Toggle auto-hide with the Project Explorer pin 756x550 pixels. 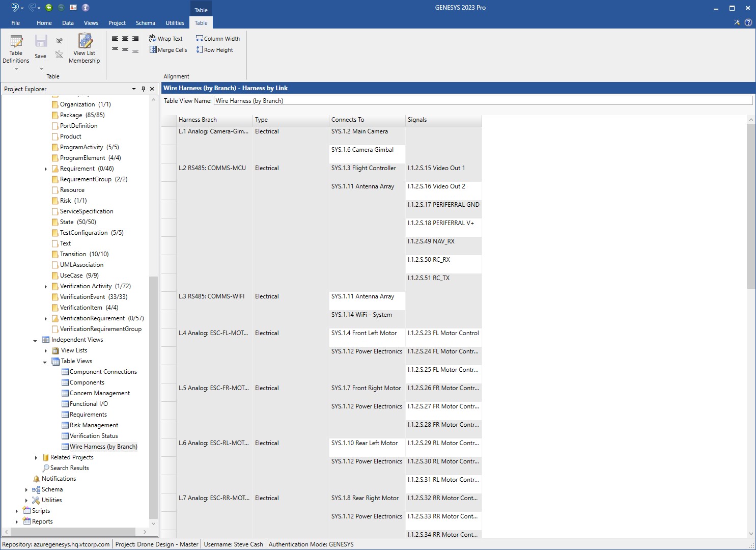point(143,89)
